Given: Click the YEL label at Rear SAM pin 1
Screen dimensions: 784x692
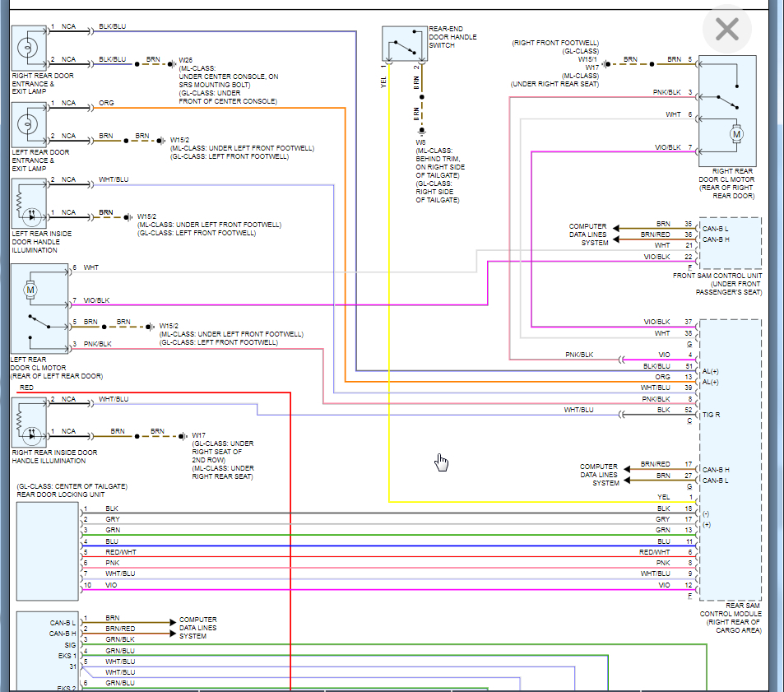Looking at the screenshot, I should 663,497.
